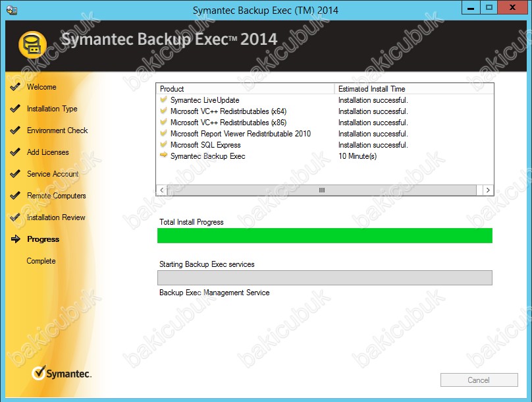Select the Environment Check step
The width and height of the screenshot is (532, 402).
pyautogui.click(x=57, y=130)
